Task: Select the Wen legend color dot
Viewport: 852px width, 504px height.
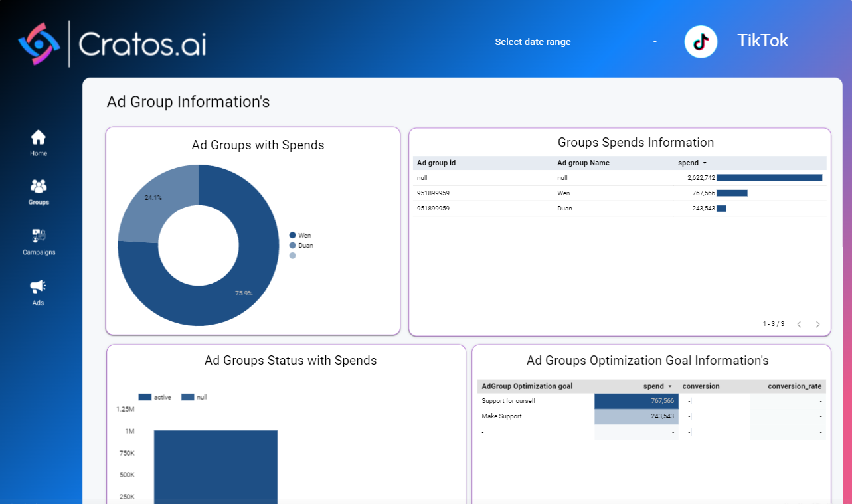Action: tap(292, 235)
